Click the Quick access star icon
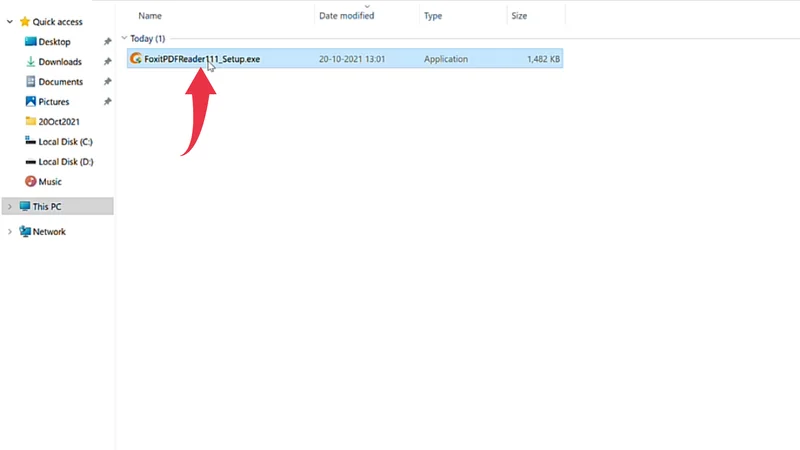This screenshot has height=450, width=800. pyautogui.click(x=25, y=21)
